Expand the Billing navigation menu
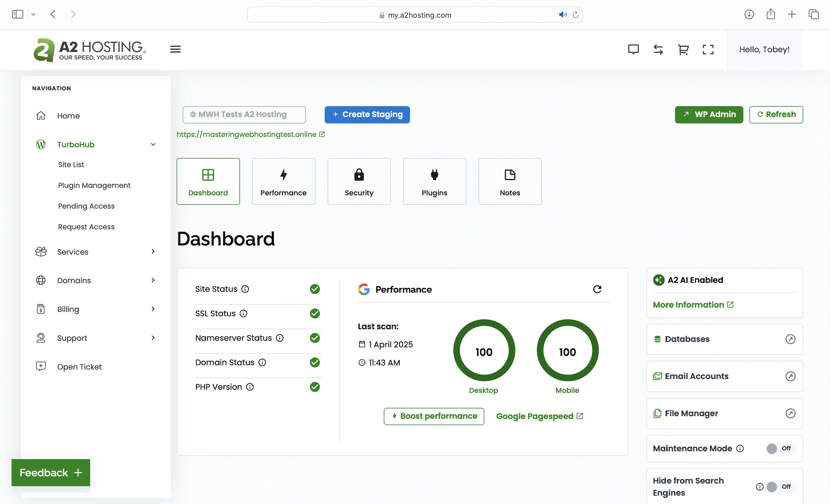 point(153,309)
